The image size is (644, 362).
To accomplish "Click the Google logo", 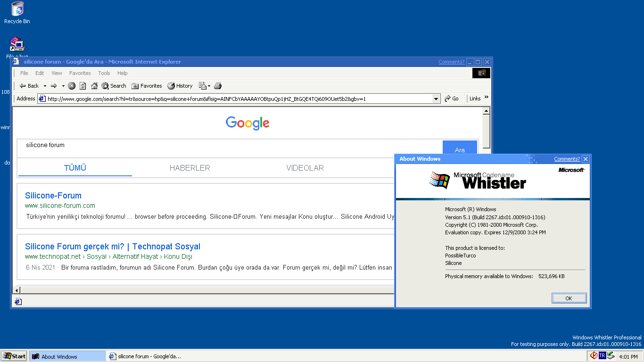I will tap(248, 123).
